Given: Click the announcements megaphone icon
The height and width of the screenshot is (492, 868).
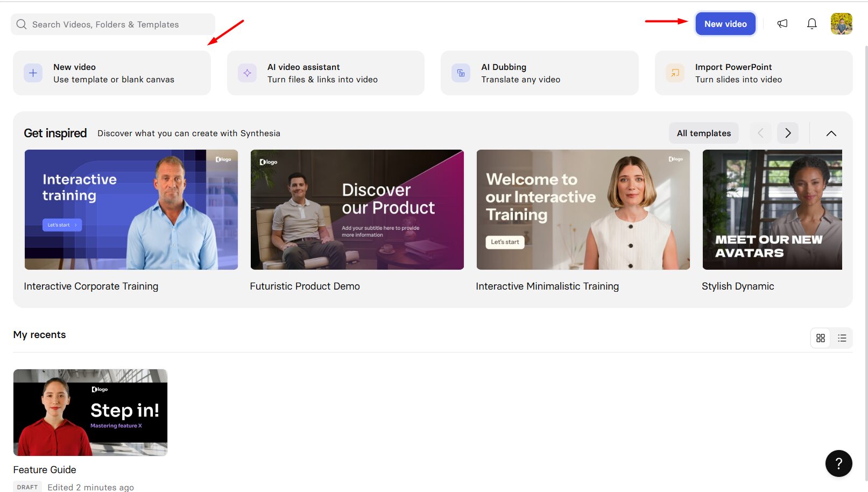Looking at the screenshot, I should pyautogui.click(x=782, y=24).
